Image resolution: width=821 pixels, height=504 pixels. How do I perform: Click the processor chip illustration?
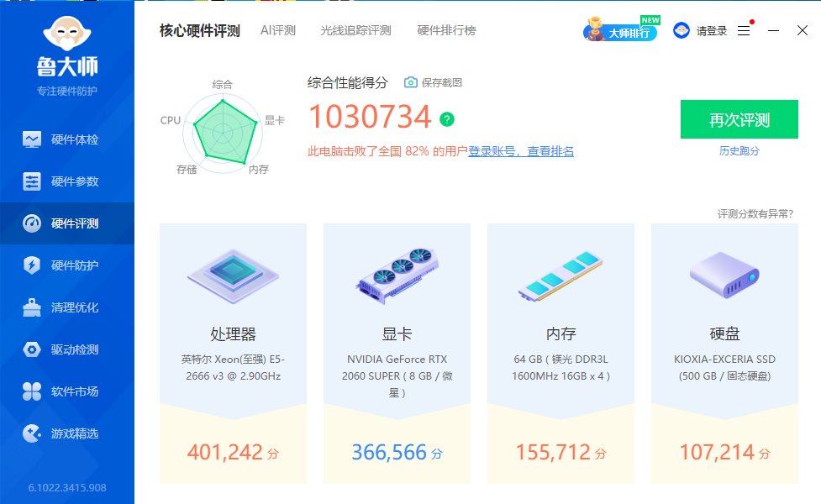point(233,276)
